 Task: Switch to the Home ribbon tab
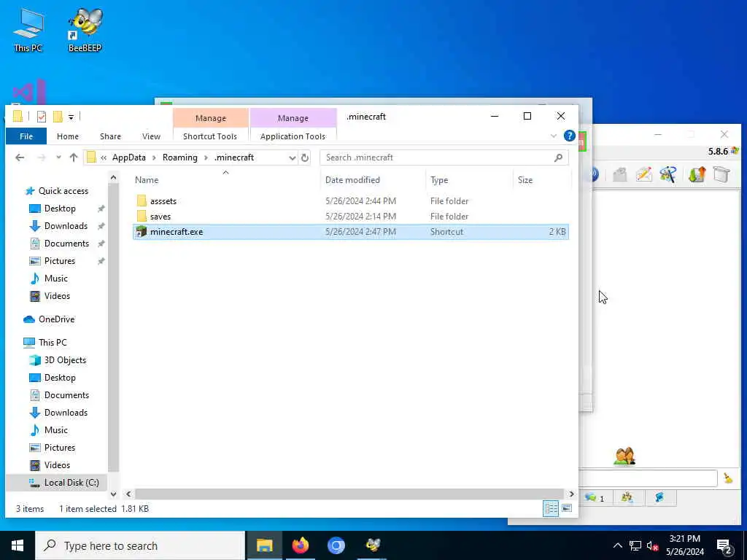click(x=68, y=136)
